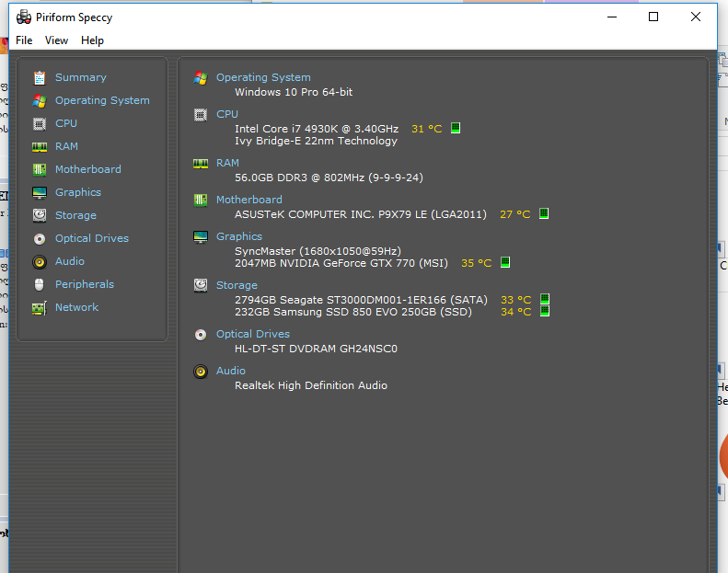Click the Storage drive icon in sidebar

tap(40, 215)
